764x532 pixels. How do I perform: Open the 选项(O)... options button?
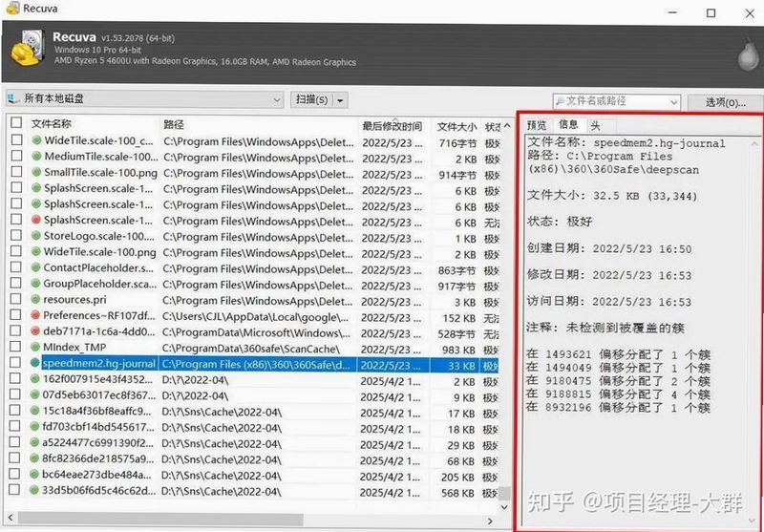(x=725, y=103)
